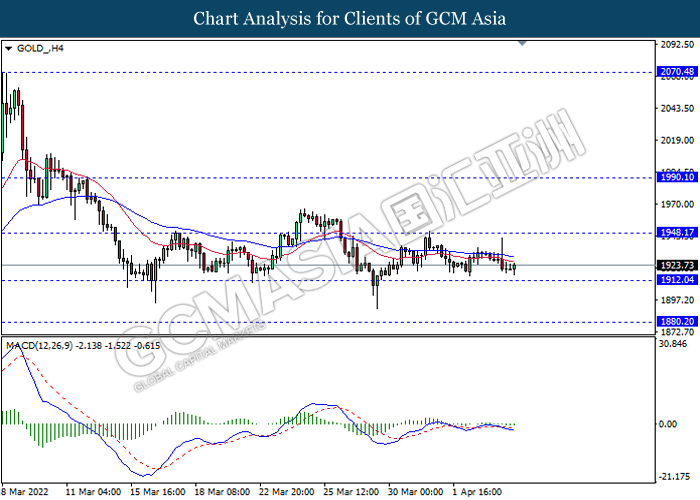
Task: Click the 2019.00 price axis value
Action: coord(677,141)
